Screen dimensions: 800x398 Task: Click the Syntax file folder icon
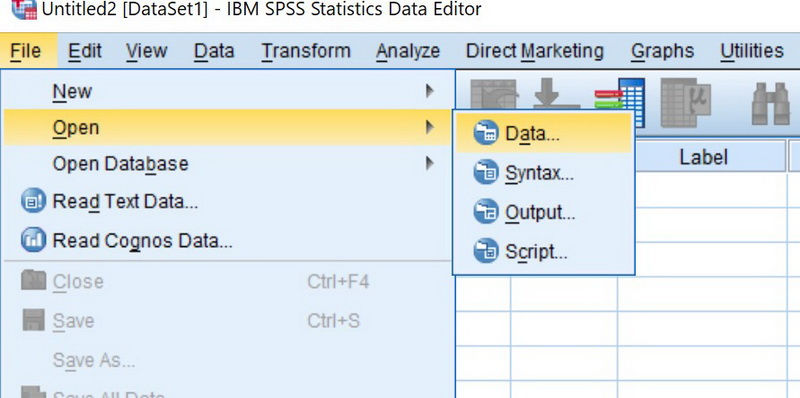point(486,172)
